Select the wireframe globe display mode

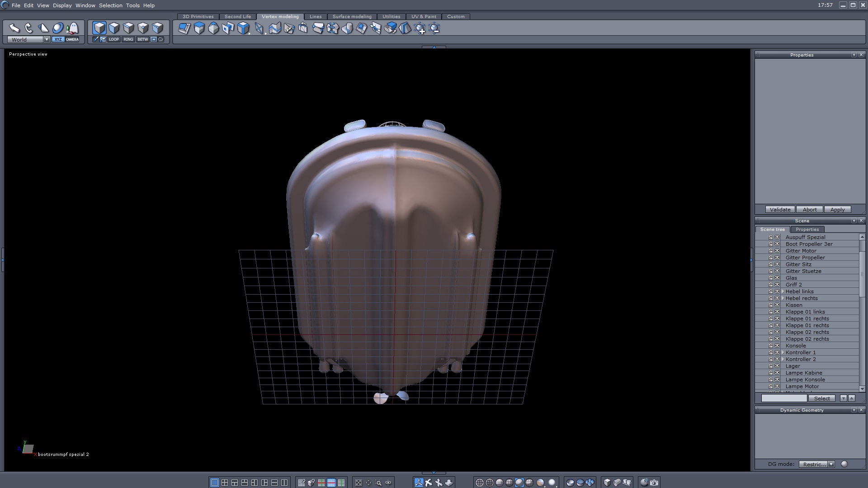click(480, 483)
